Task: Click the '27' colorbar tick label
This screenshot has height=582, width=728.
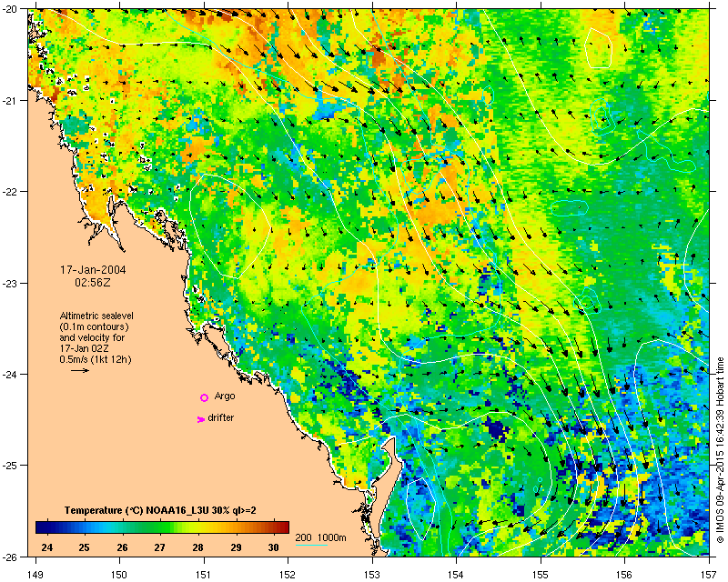Action: click(x=160, y=547)
